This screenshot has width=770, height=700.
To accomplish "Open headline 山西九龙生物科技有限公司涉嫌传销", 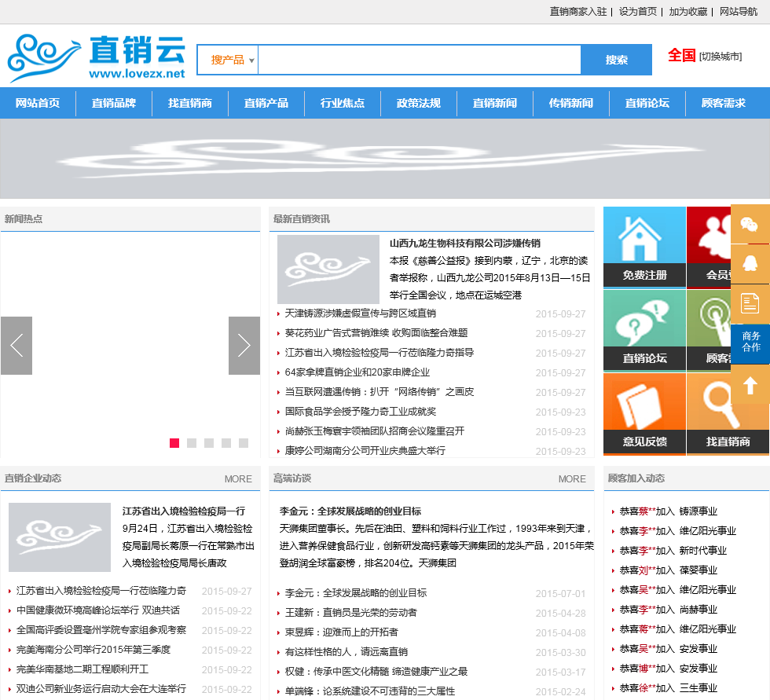I will (464, 244).
